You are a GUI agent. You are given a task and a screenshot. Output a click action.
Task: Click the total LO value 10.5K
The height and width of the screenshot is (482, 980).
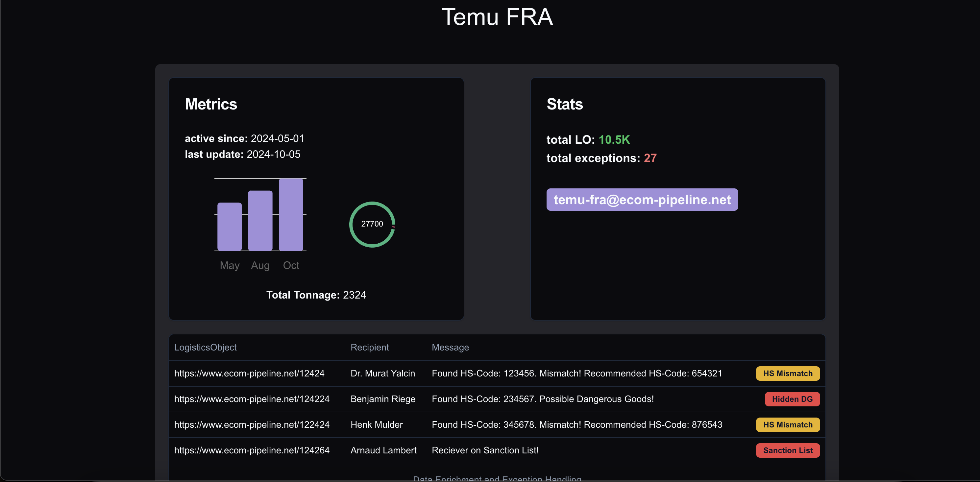pyautogui.click(x=614, y=140)
